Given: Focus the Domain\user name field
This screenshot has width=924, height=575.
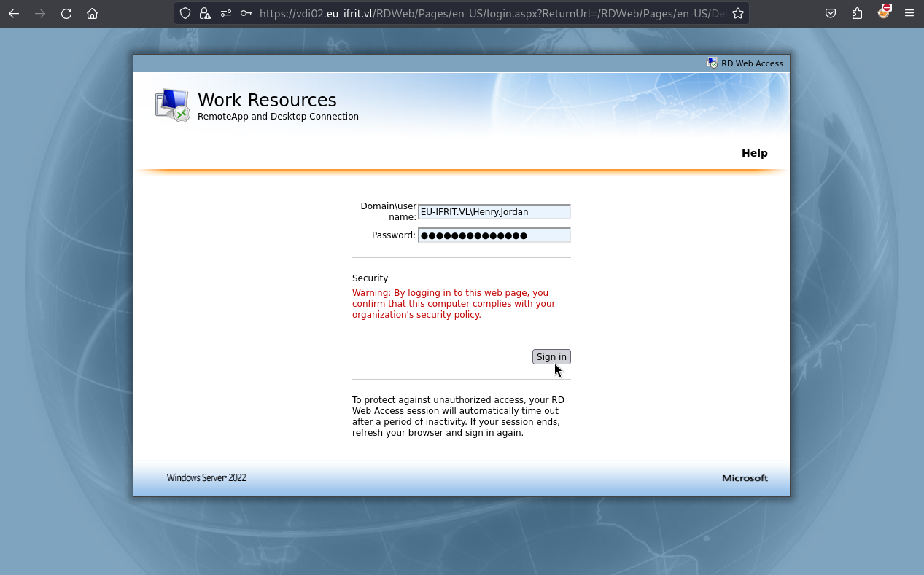Looking at the screenshot, I should (x=494, y=212).
